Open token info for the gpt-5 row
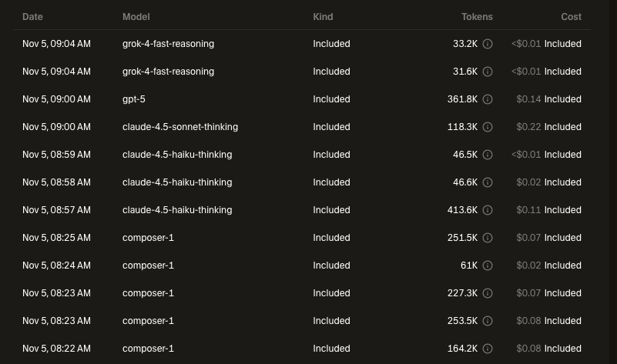The height and width of the screenshot is (364, 617). (488, 99)
